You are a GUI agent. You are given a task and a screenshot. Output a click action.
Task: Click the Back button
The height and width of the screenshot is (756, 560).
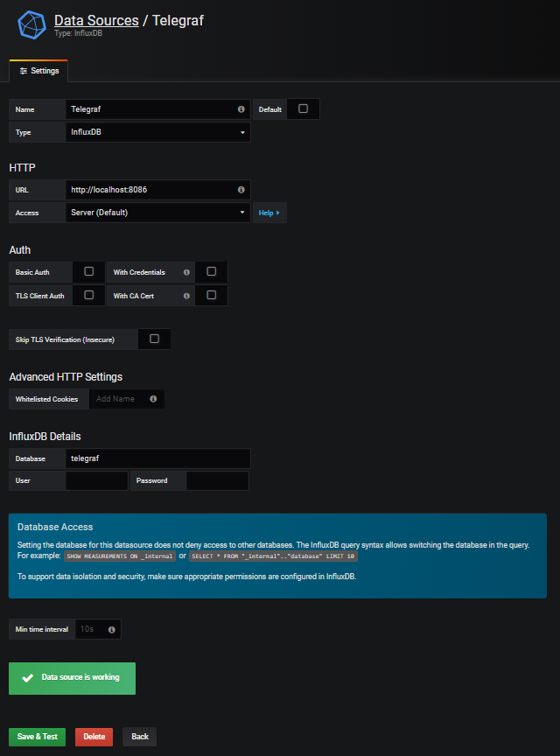coord(139,737)
